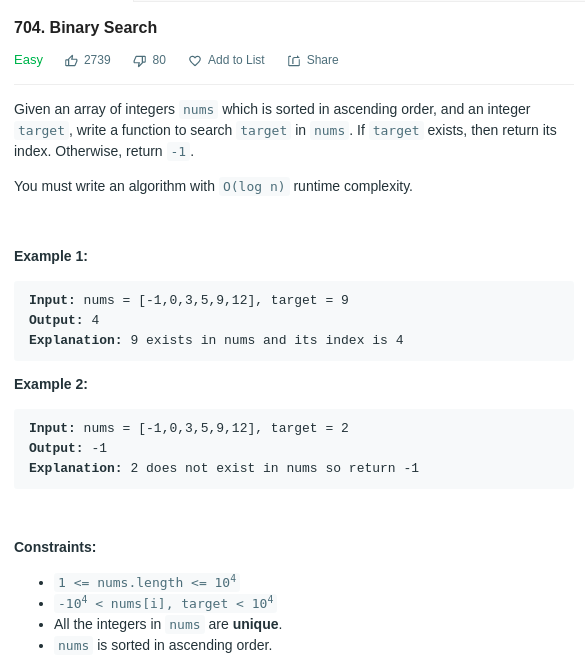
Task: Click the Example 1 heading
Action: 51,256
